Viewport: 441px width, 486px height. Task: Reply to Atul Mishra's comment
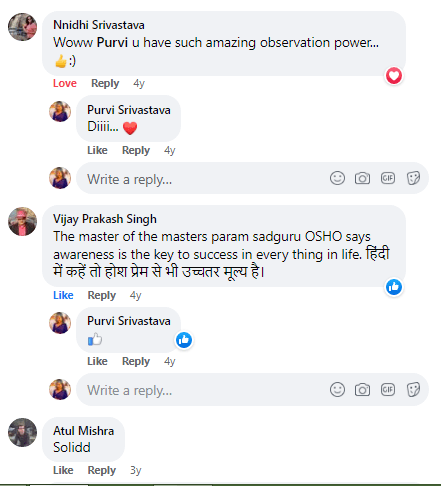tap(102, 470)
